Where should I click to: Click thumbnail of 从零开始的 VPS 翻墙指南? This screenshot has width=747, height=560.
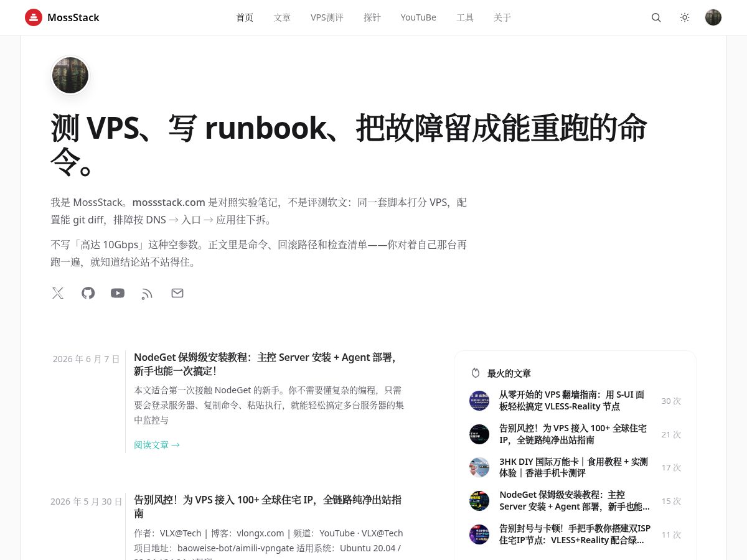tap(479, 401)
